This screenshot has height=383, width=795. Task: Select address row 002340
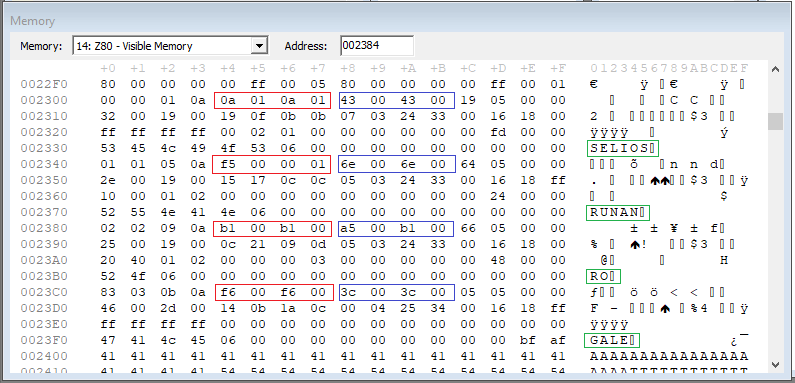44,164
